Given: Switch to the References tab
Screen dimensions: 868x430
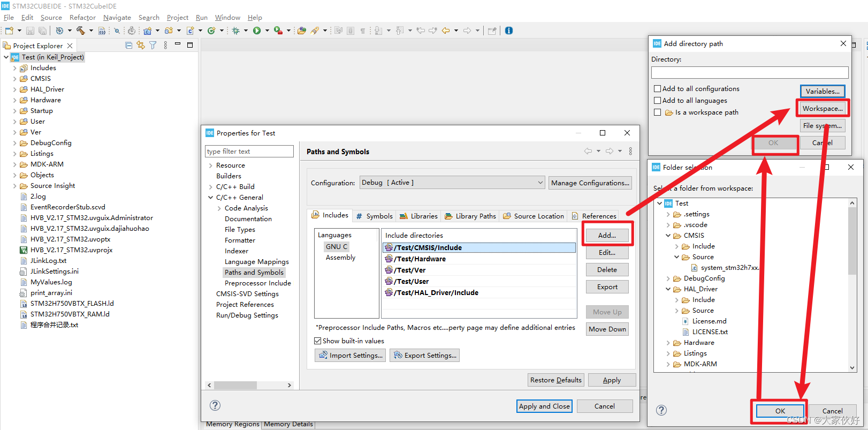Looking at the screenshot, I should click(x=594, y=216).
